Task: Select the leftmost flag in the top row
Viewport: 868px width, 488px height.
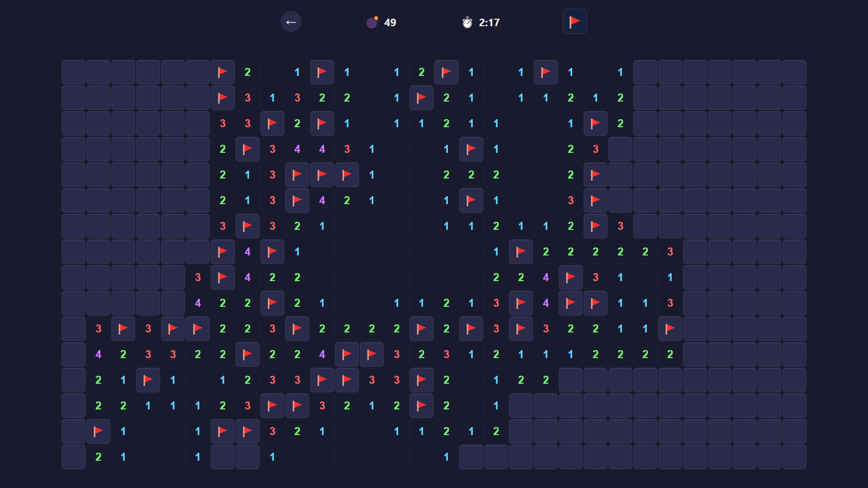Action: (222, 72)
